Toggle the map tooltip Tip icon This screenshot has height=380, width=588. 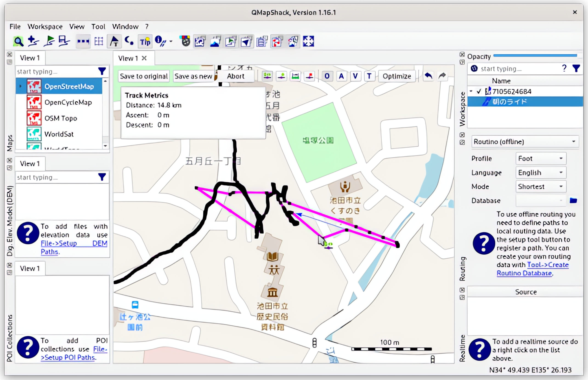click(145, 41)
